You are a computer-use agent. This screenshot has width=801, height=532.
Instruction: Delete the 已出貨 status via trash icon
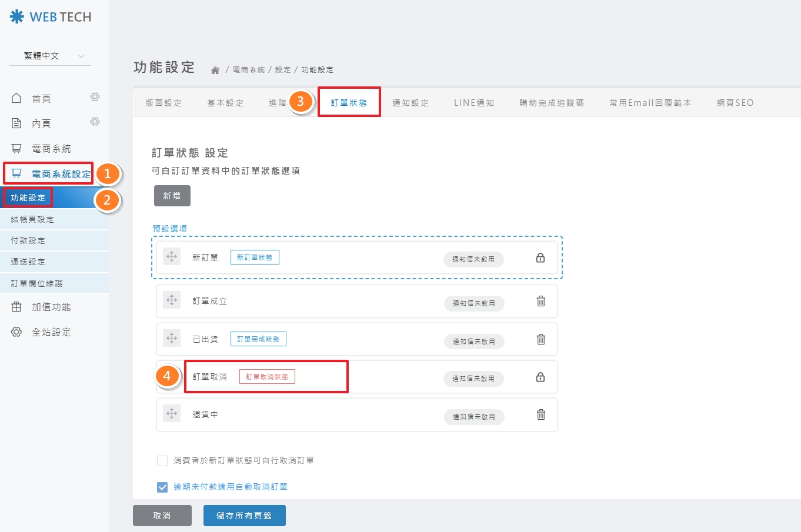pos(540,339)
